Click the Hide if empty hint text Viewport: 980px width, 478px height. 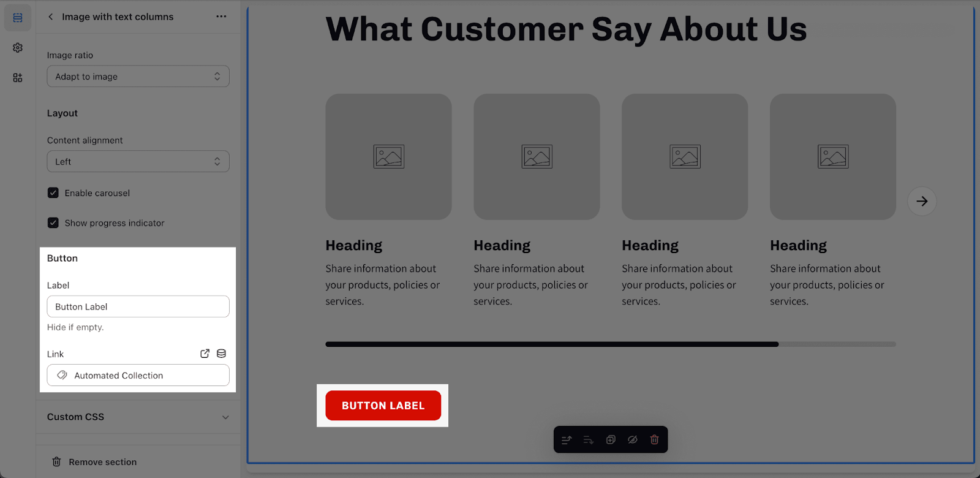pos(75,327)
